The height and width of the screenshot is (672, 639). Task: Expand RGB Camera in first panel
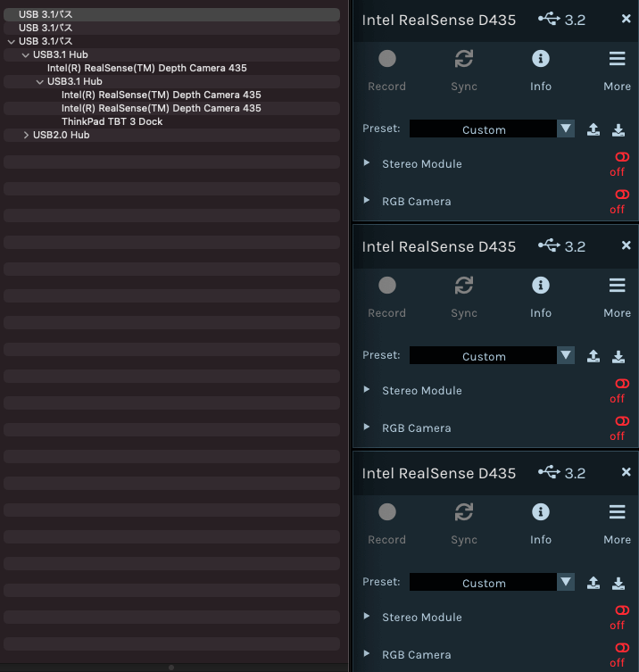coord(367,201)
